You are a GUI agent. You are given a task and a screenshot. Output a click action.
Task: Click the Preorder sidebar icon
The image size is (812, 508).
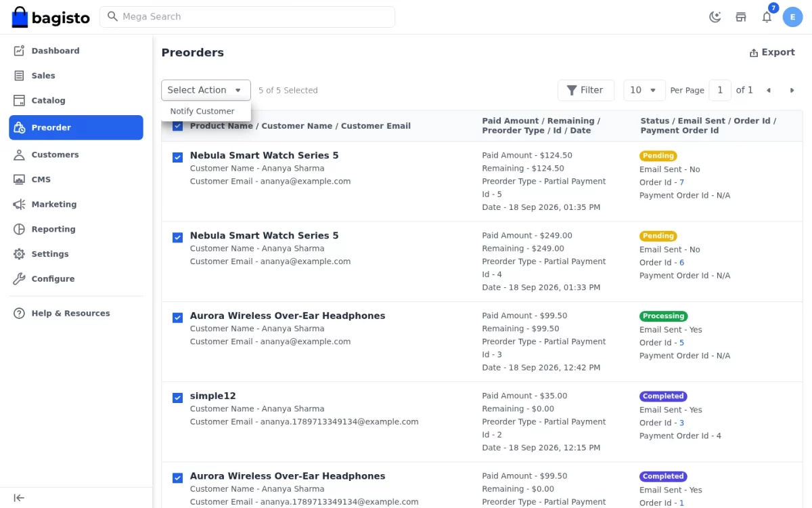[19, 127]
